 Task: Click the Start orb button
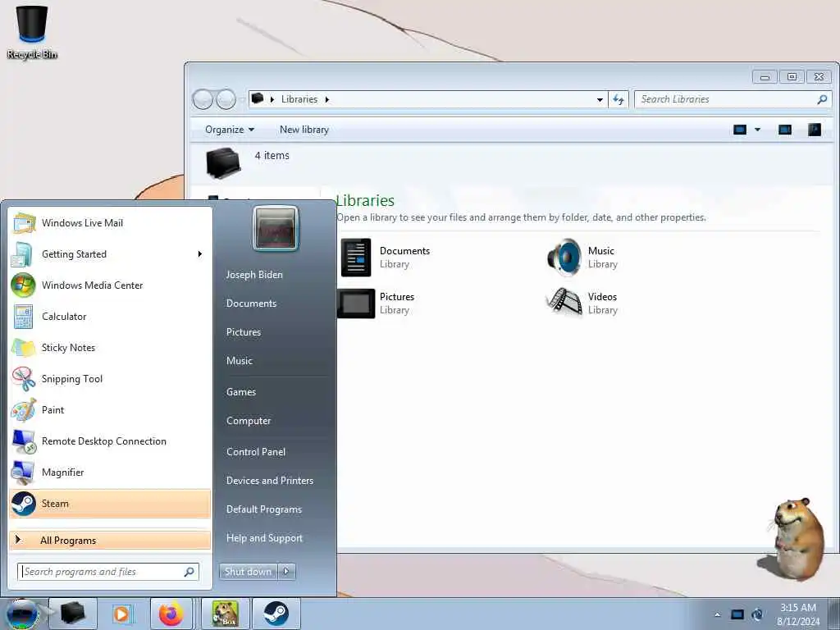coord(22,614)
